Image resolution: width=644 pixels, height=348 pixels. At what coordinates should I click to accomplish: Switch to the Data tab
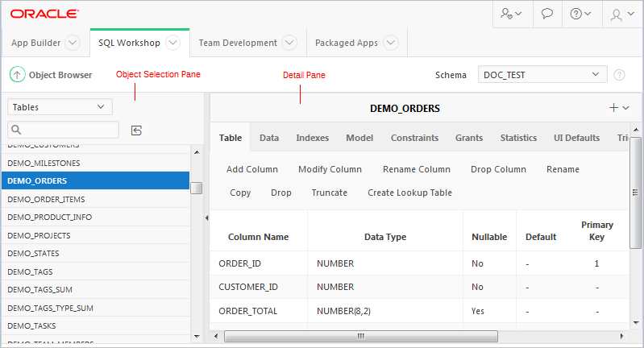click(x=269, y=138)
